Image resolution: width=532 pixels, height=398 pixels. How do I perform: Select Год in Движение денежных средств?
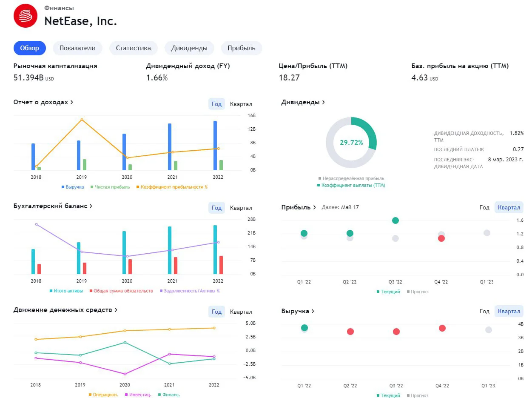(x=216, y=312)
